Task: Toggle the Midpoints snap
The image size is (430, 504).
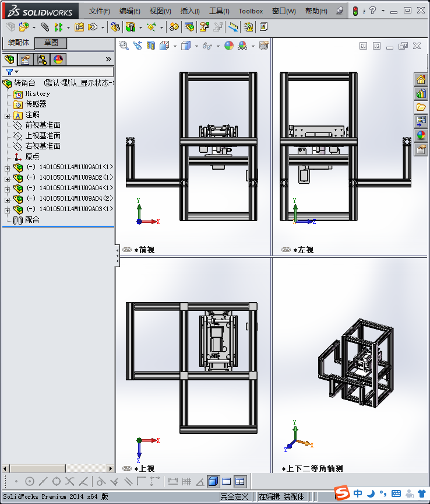Action: point(43,481)
